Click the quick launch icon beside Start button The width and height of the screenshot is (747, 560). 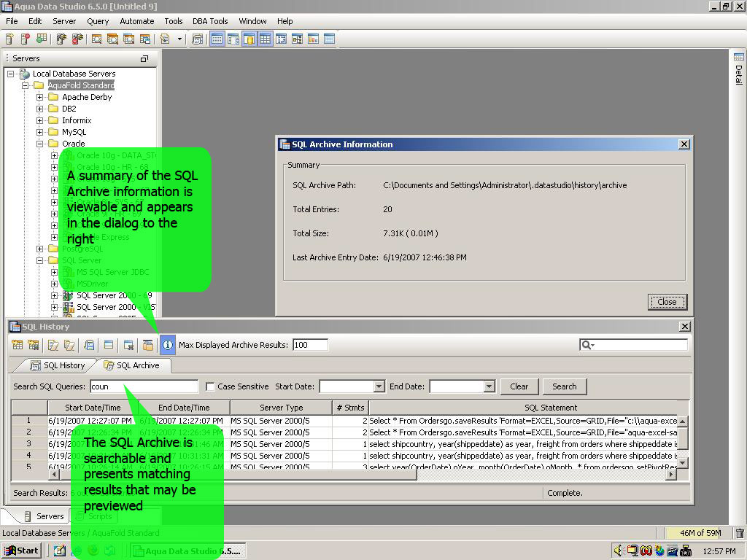(x=60, y=551)
